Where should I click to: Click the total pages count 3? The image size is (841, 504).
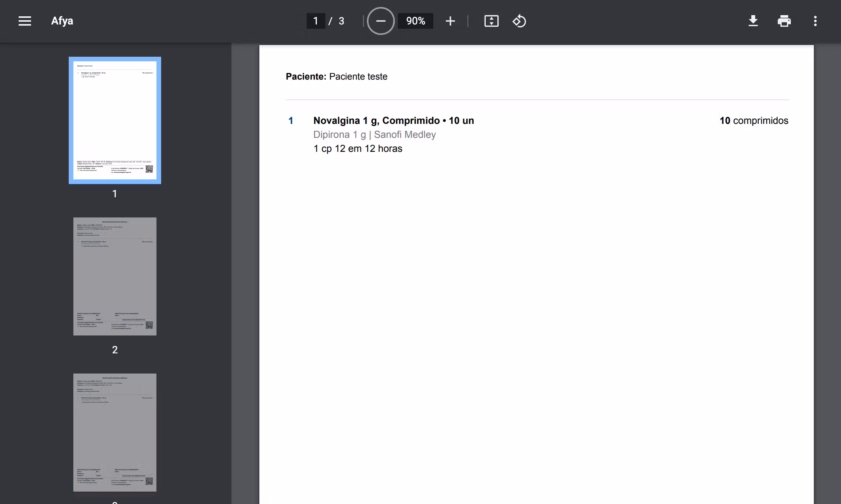pos(341,21)
